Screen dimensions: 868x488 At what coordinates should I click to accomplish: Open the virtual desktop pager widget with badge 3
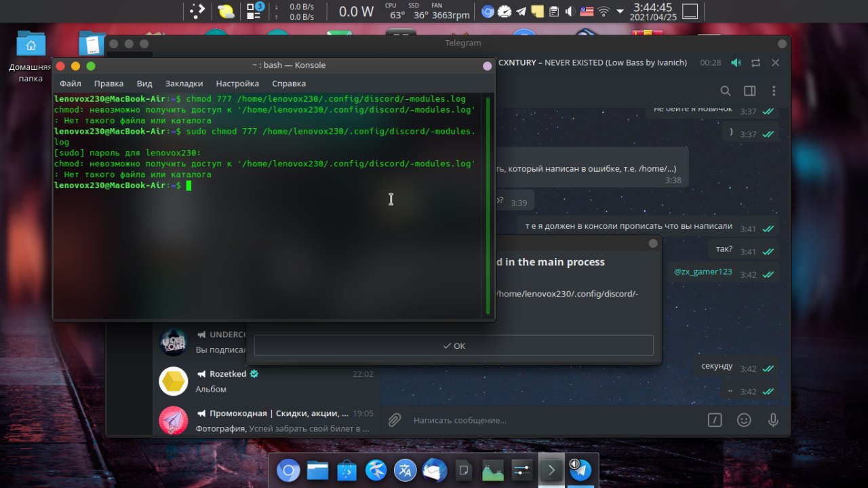(x=254, y=11)
